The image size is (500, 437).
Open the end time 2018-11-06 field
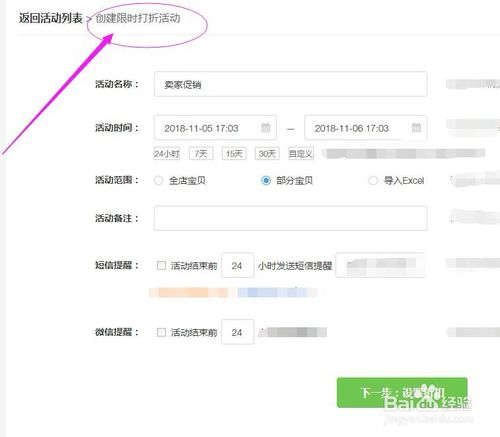(366, 128)
